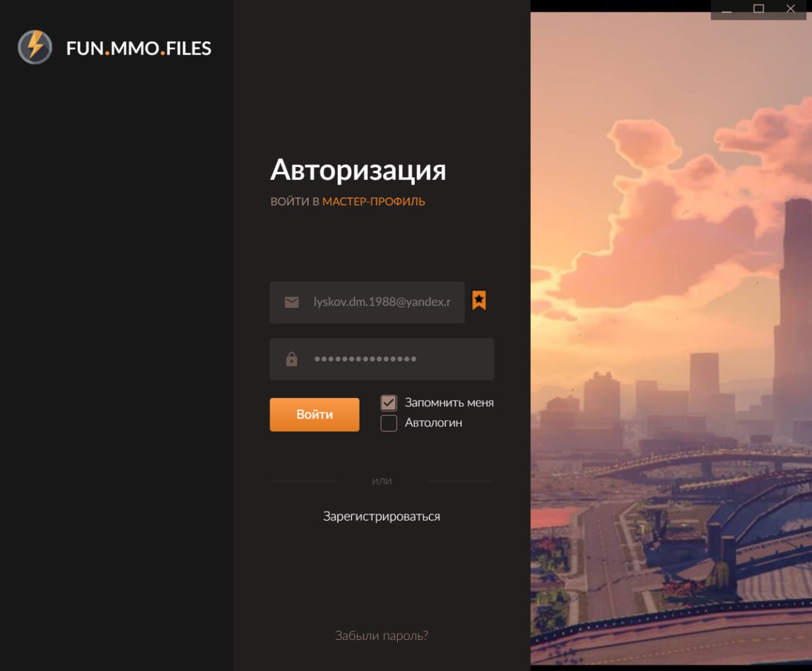Click the lightning bolt logo icon

(x=35, y=48)
